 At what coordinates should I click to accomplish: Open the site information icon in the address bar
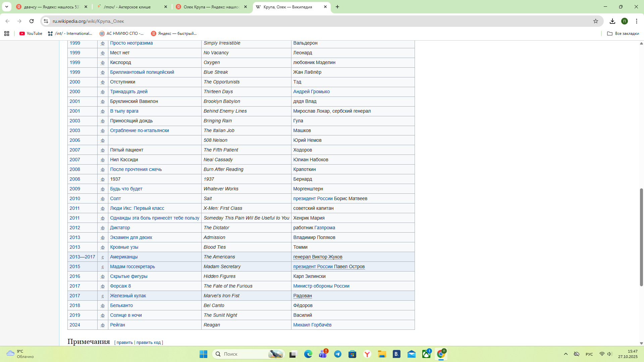coord(46,21)
